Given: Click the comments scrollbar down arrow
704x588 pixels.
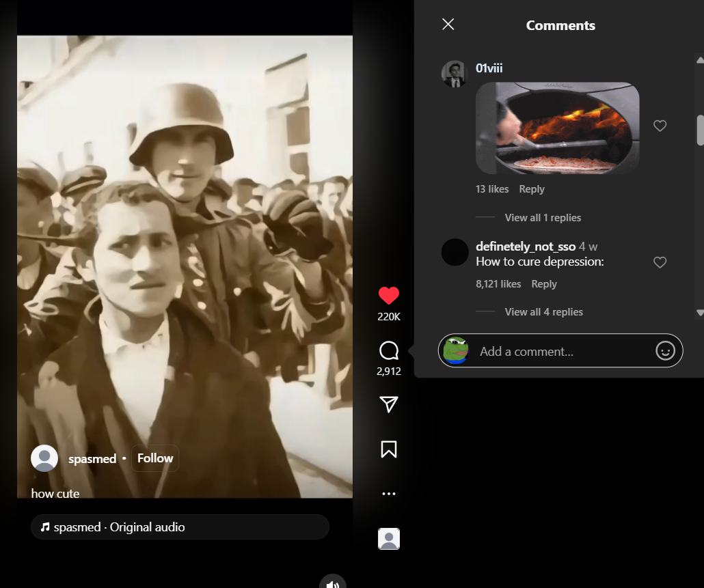Looking at the screenshot, I should [x=700, y=312].
